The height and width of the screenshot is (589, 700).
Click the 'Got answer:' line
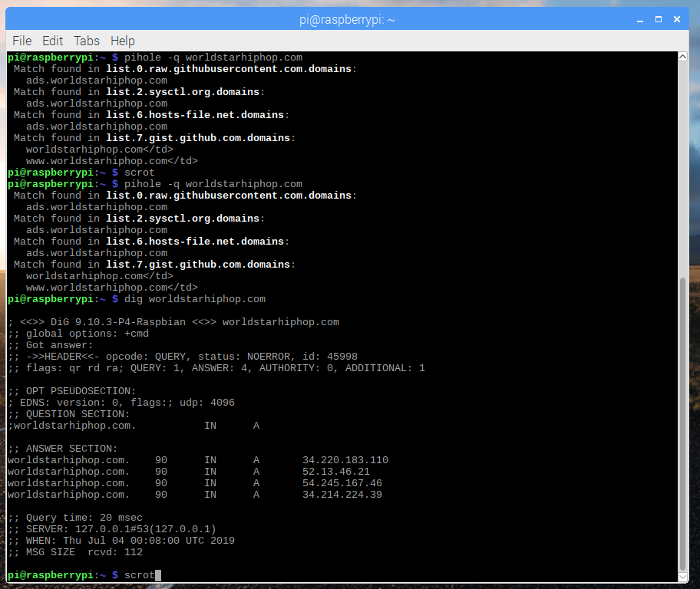(51, 345)
